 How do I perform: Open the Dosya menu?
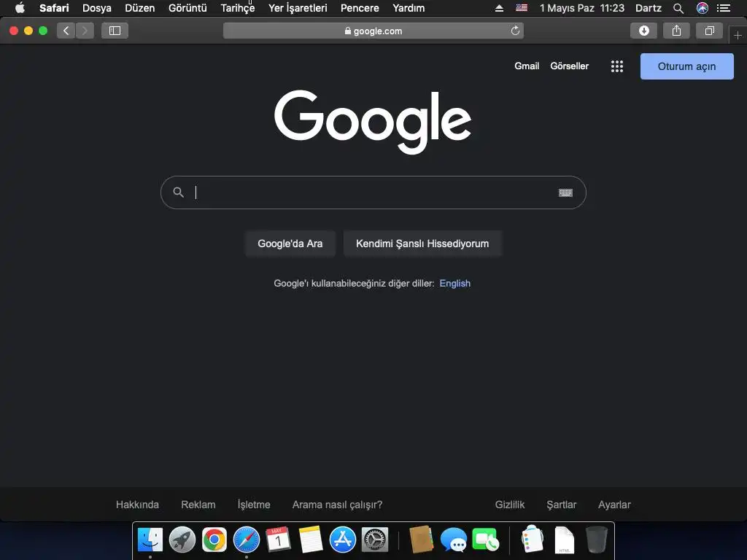coord(97,8)
